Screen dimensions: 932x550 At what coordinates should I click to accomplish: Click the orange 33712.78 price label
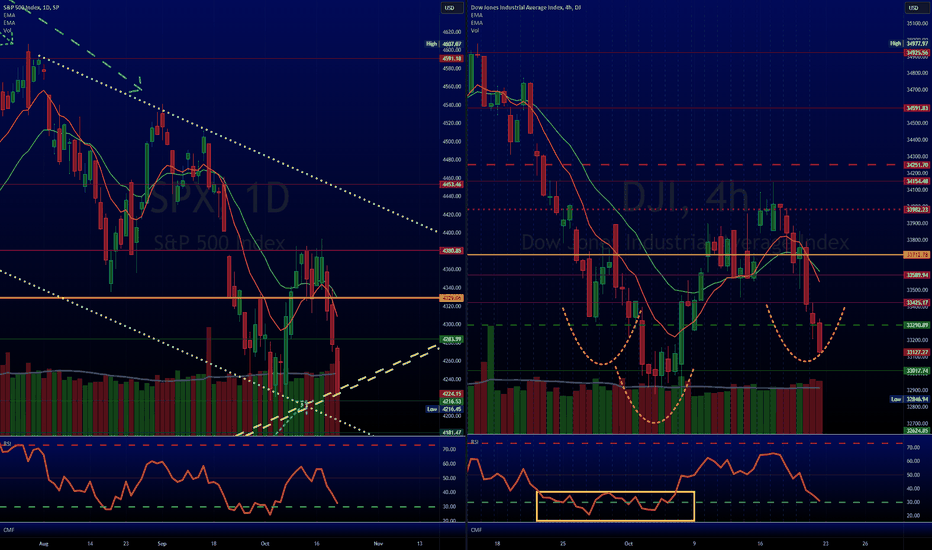pyautogui.click(x=917, y=254)
